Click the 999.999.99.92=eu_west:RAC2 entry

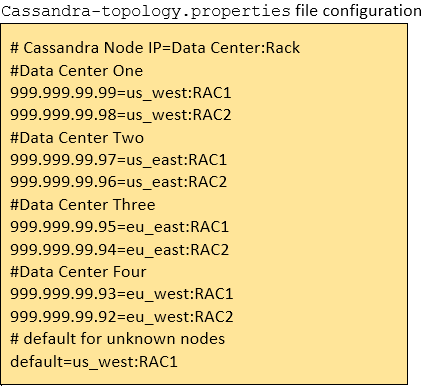pyautogui.click(x=122, y=316)
